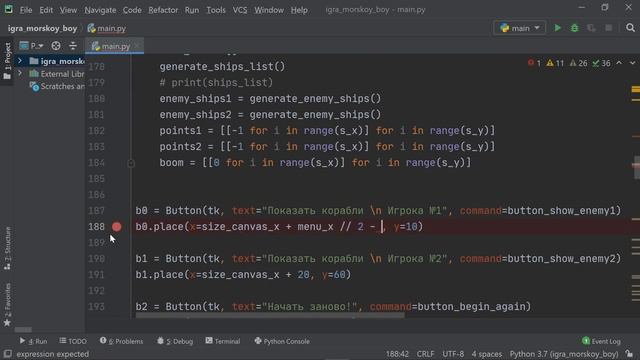The height and width of the screenshot is (360, 640).
Task: Open the Edit menu
Action: click(x=46, y=10)
